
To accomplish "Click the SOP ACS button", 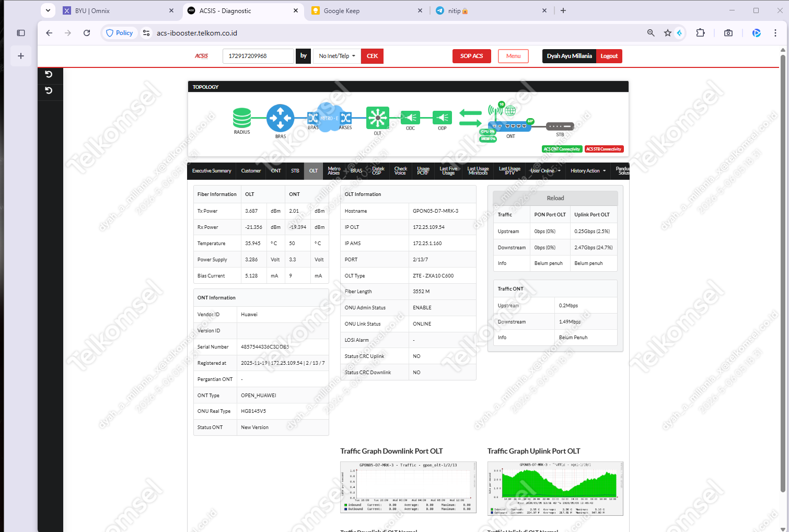I will [x=472, y=56].
